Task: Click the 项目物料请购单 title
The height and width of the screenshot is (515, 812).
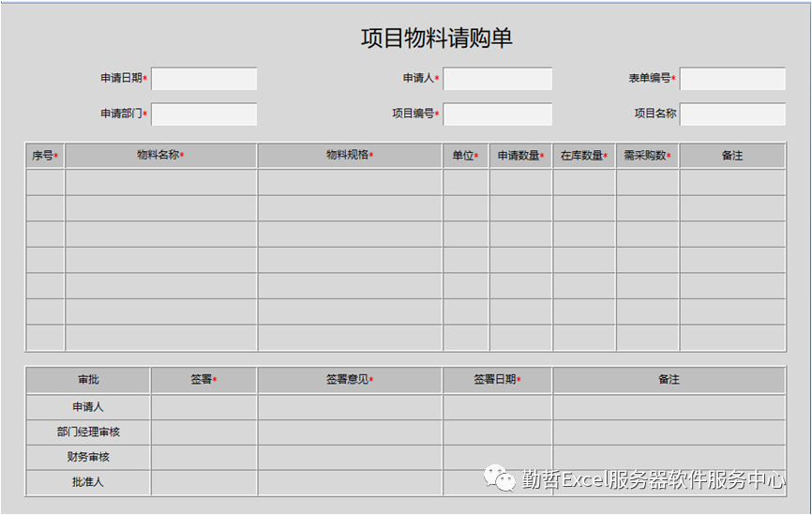Action: 437,38
